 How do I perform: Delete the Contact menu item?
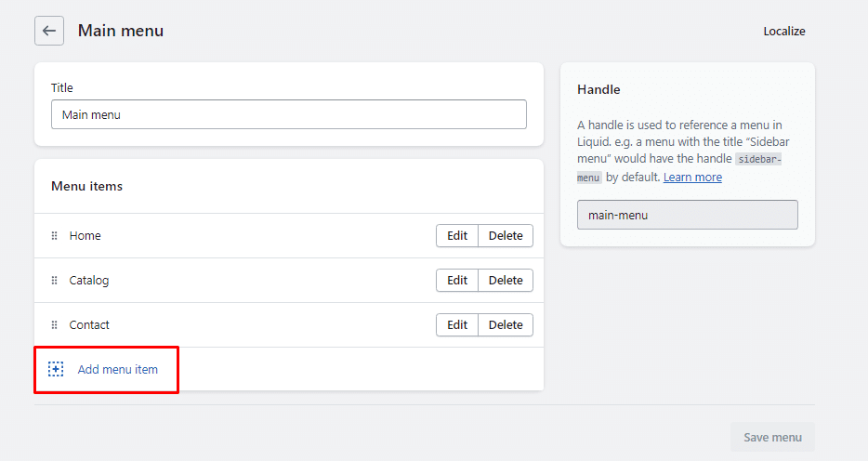coord(506,325)
